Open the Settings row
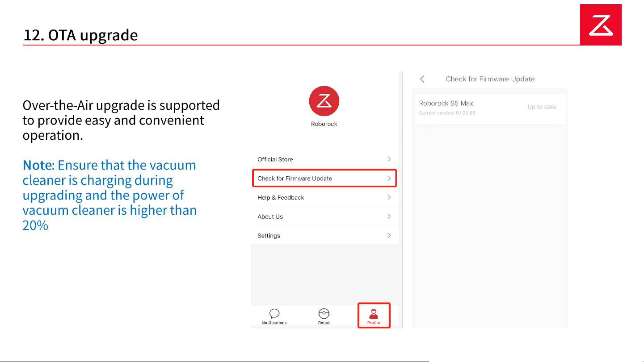This screenshot has height=362, width=644. [x=324, y=236]
